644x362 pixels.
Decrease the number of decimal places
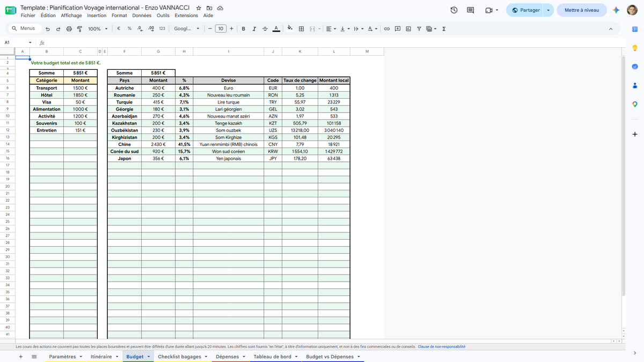140,29
